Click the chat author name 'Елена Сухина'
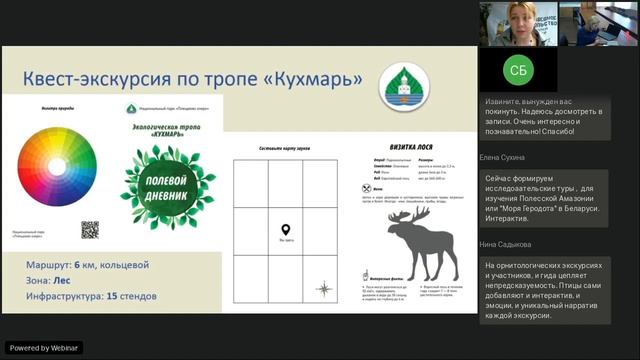The width and height of the screenshot is (640, 360). [502, 157]
